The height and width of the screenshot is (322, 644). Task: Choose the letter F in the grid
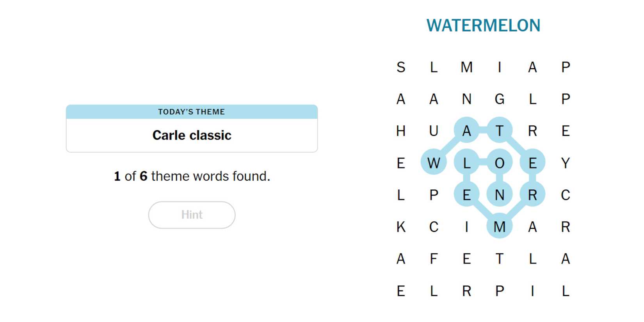(x=434, y=259)
